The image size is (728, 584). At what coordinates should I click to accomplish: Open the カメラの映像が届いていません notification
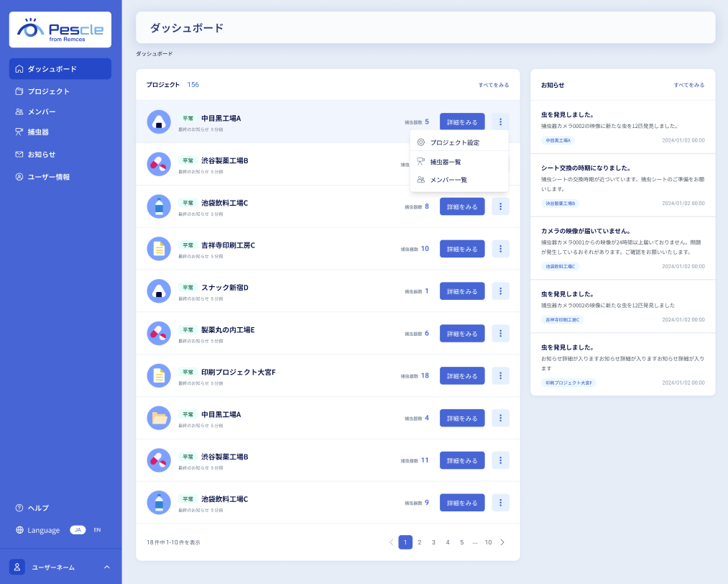point(622,248)
